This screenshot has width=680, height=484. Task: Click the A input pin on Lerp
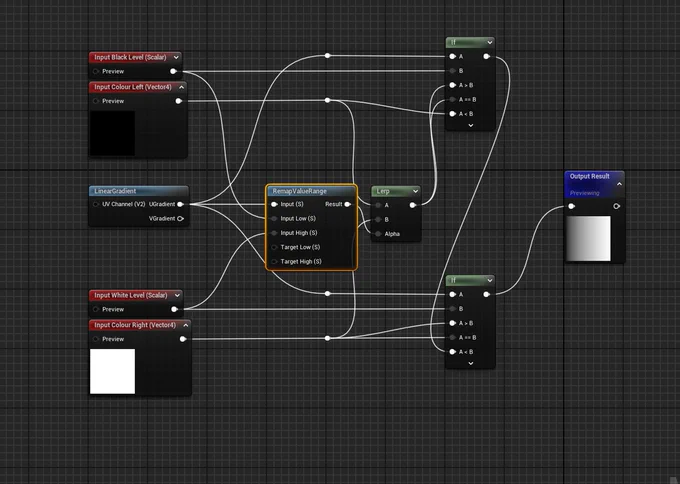pos(378,205)
